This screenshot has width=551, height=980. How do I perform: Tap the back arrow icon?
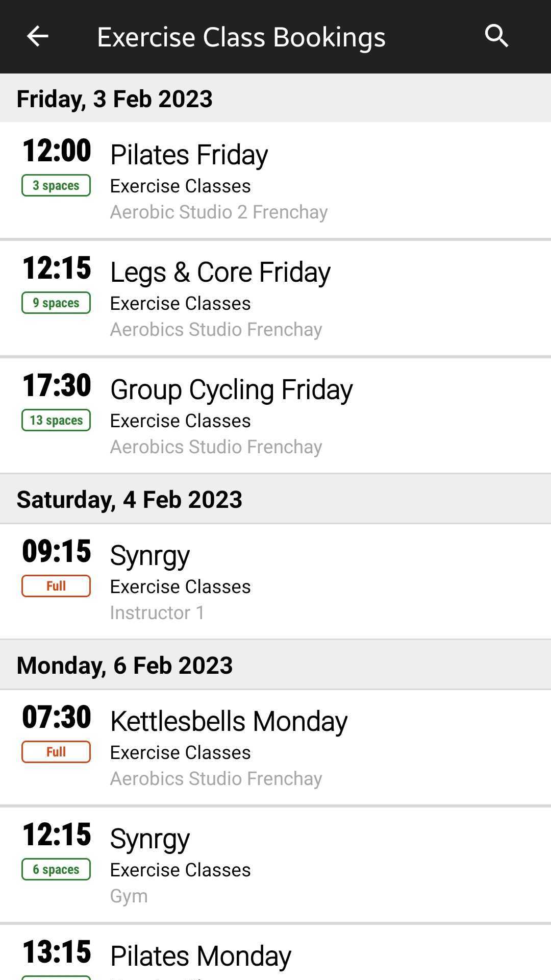point(37,36)
